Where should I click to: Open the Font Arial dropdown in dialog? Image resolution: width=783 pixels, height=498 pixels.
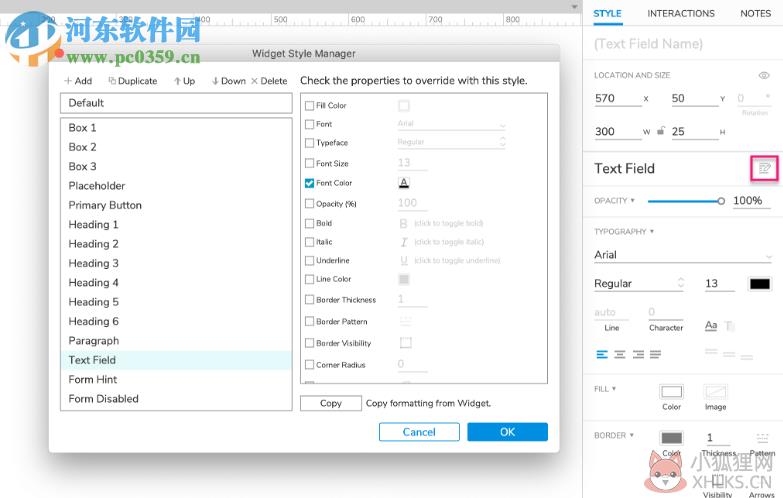point(452,124)
